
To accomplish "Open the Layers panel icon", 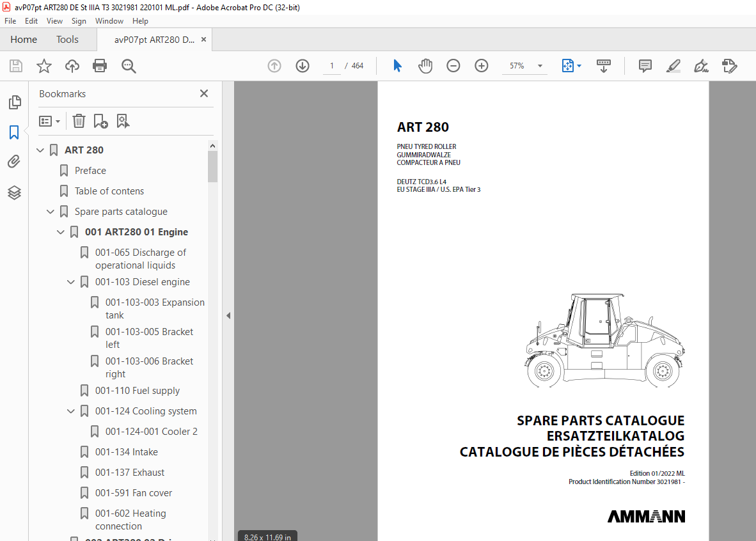I will [x=14, y=193].
